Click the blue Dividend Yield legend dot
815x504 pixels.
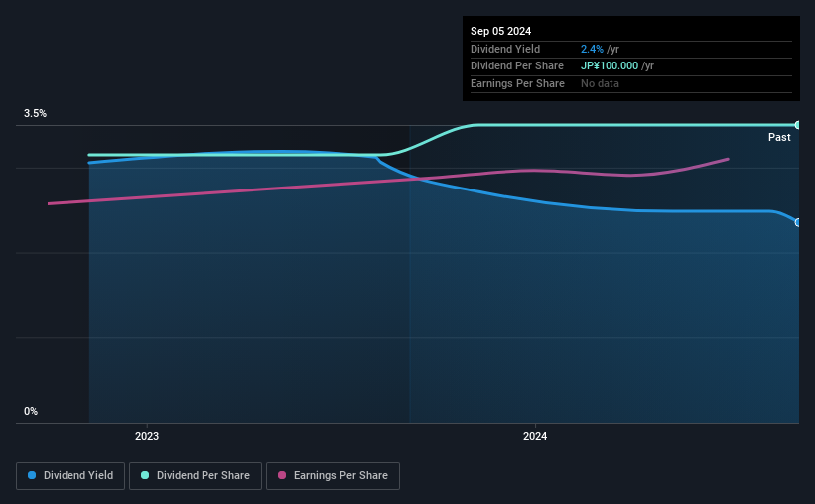pos(32,475)
